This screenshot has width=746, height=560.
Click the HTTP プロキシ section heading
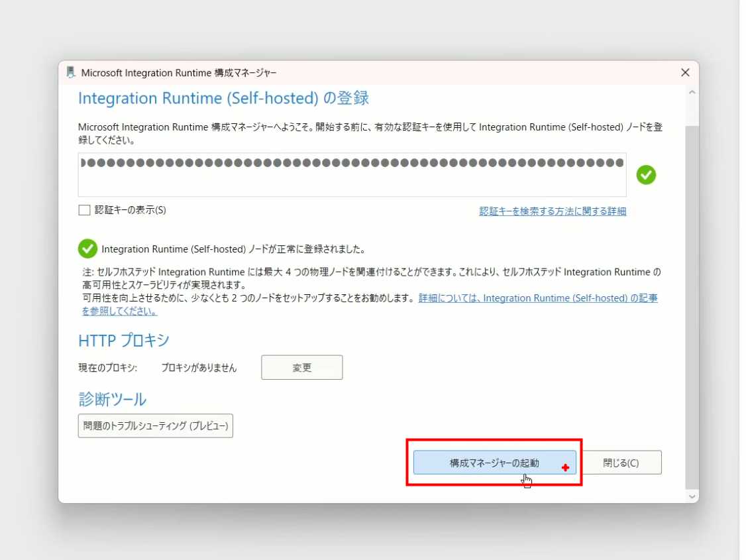pos(124,341)
